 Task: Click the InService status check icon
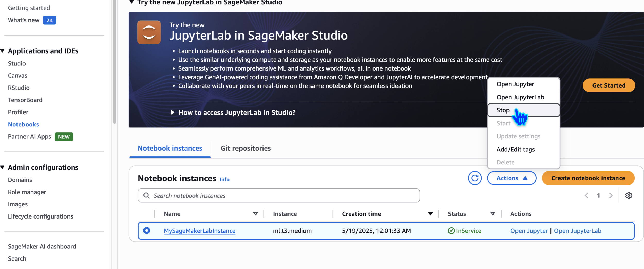(451, 231)
